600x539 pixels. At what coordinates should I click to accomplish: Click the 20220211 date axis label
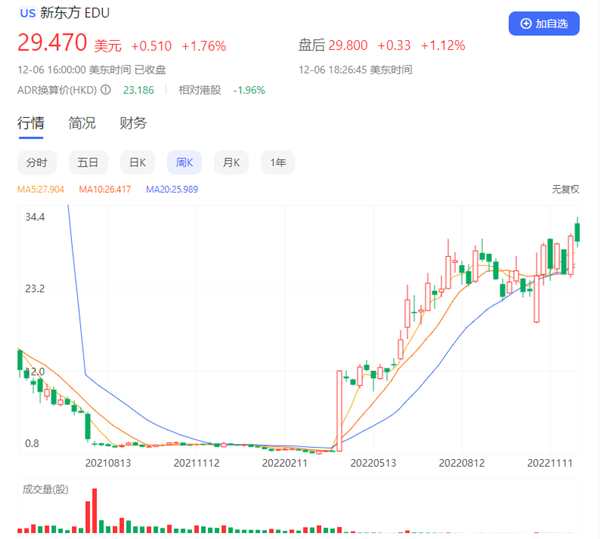pos(285,463)
